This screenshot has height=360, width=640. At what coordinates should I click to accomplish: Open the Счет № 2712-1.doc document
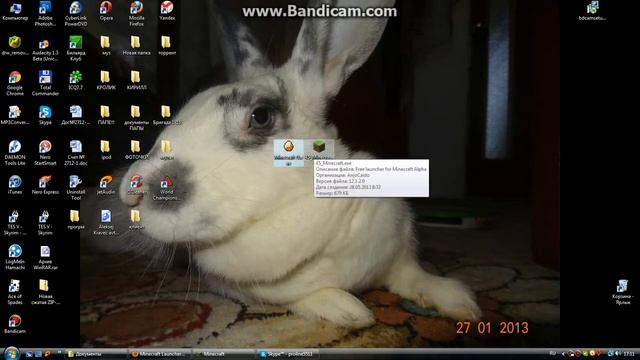point(76,153)
